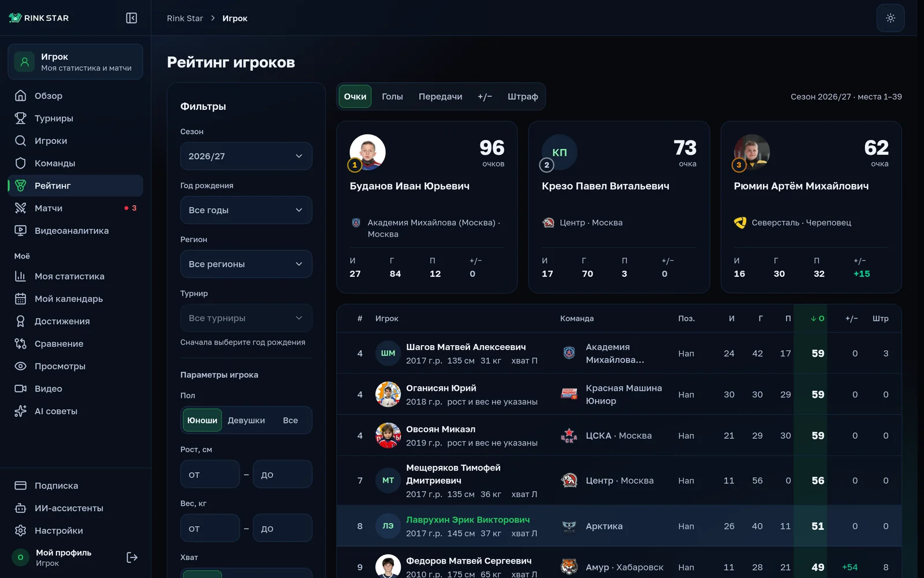Expand the Все турниры dropdown
Image resolution: width=924 pixels, height=578 pixels.
pos(246,318)
